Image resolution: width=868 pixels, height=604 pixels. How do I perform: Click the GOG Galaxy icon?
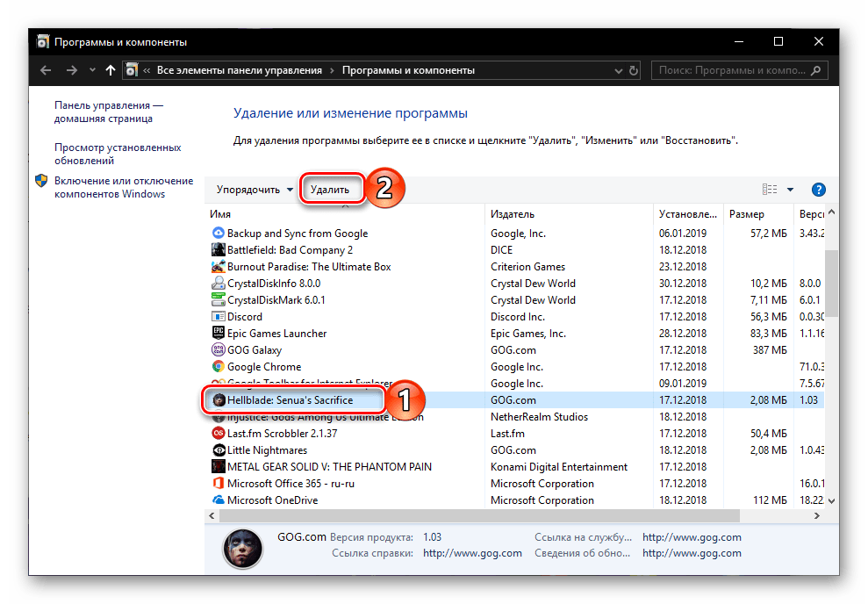(x=219, y=350)
